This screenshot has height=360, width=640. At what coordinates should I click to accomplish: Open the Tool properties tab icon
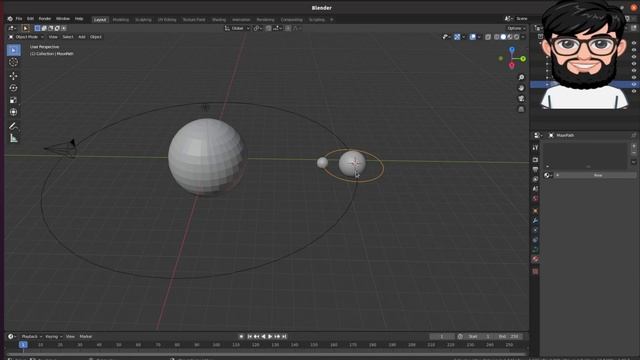pos(535,147)
